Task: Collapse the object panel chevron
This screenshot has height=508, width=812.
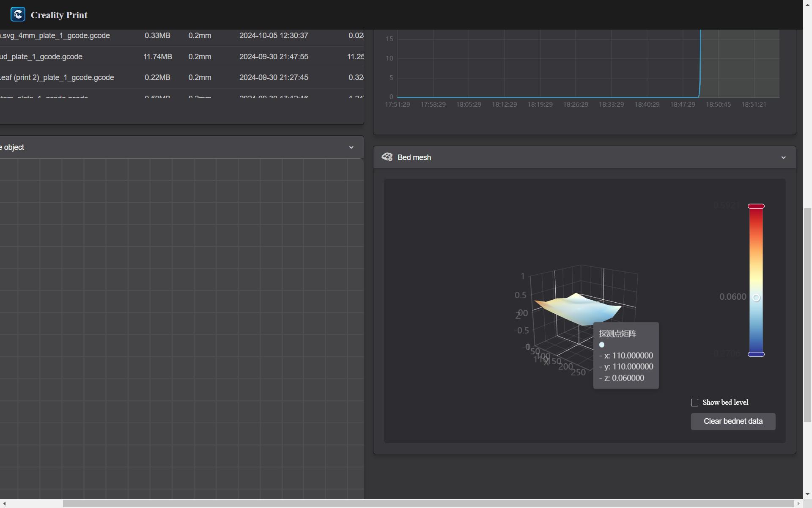Action: point(351,147)
